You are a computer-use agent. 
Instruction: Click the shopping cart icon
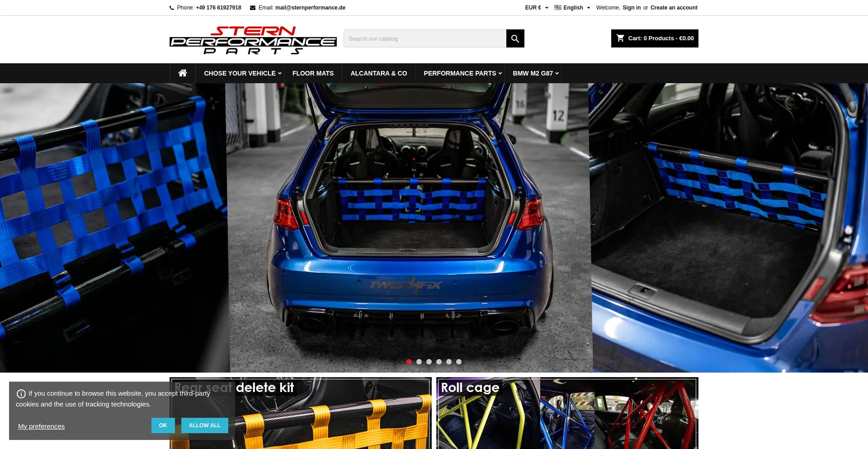620,38
